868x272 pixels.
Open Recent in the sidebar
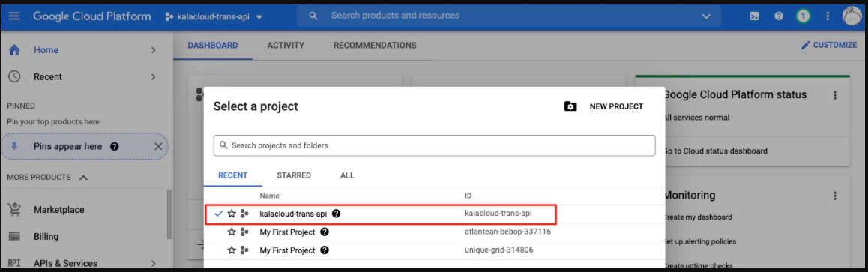[x=48, y=77]
